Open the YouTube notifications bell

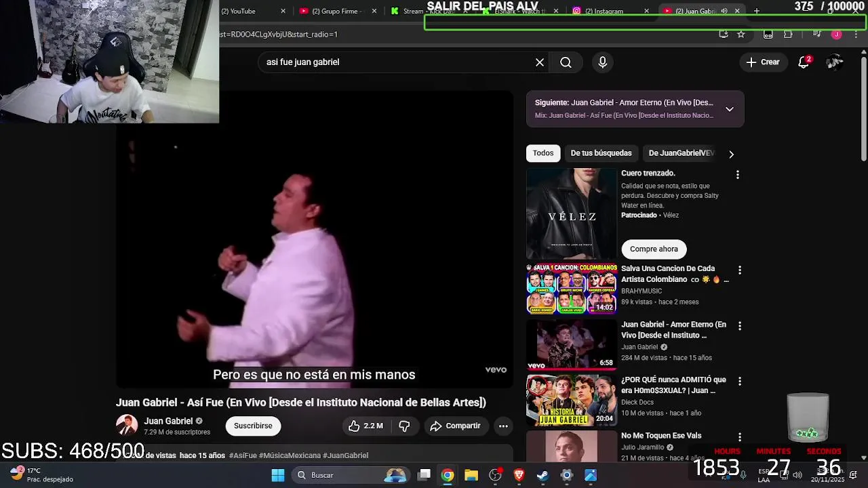tap(804, 62)
